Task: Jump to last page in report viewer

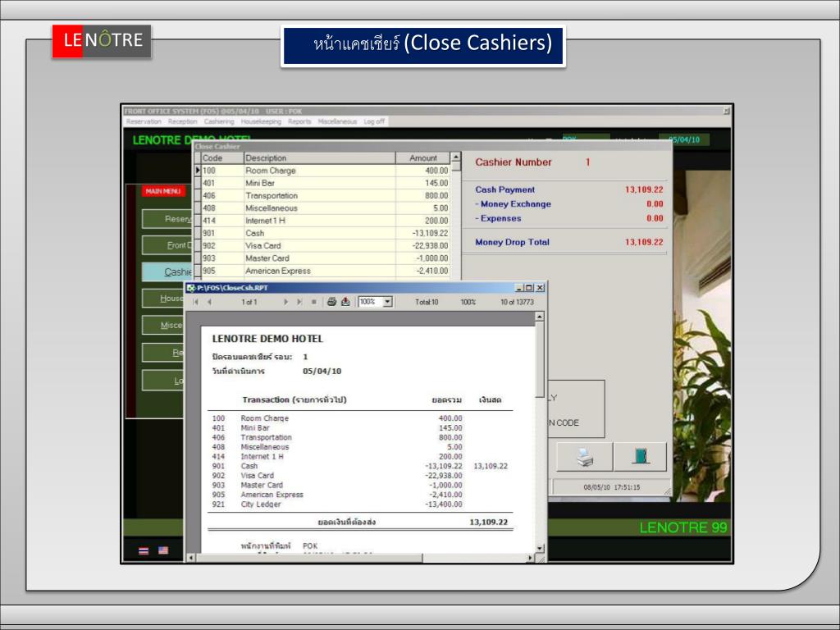Action: (x=299, y=302)
